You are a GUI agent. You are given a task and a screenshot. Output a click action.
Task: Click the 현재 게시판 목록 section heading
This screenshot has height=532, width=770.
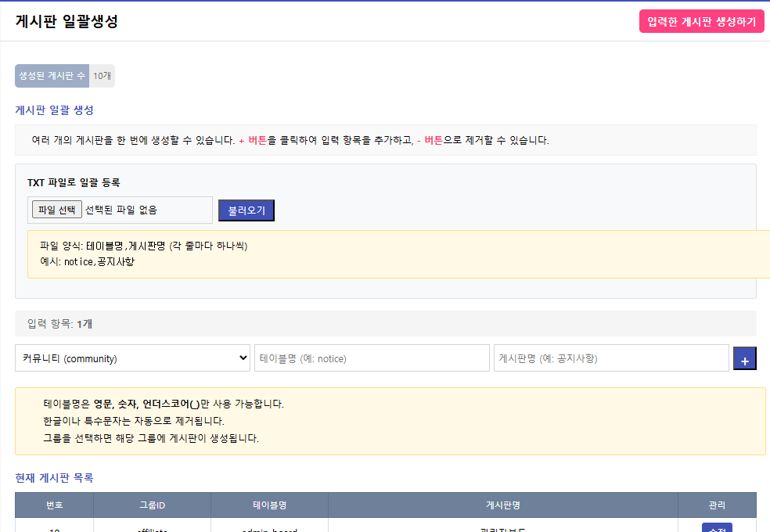pyautogui.click(x=55, y=477)
